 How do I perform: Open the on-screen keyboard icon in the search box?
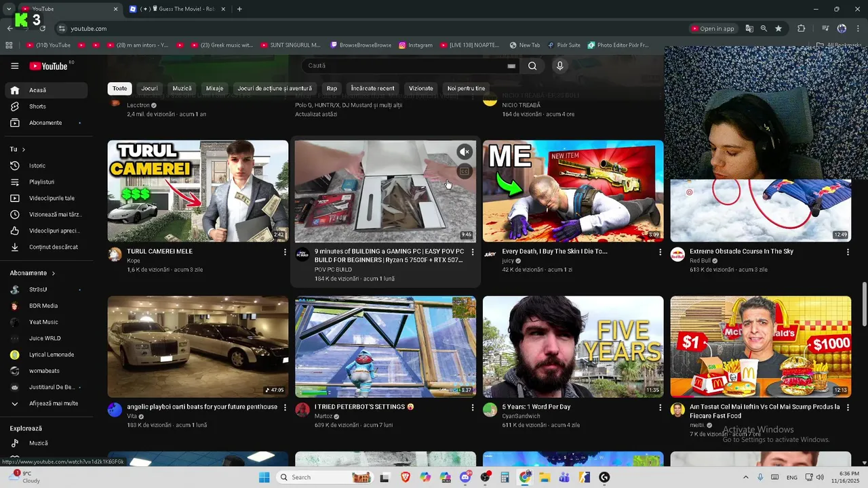point(511,66)
